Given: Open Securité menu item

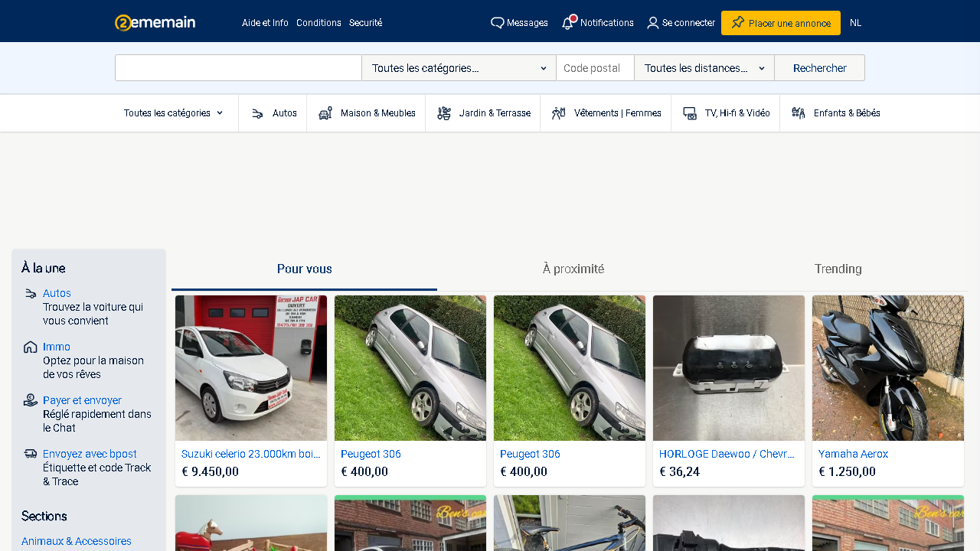Looking at the screenshot, I should [365, 23].
